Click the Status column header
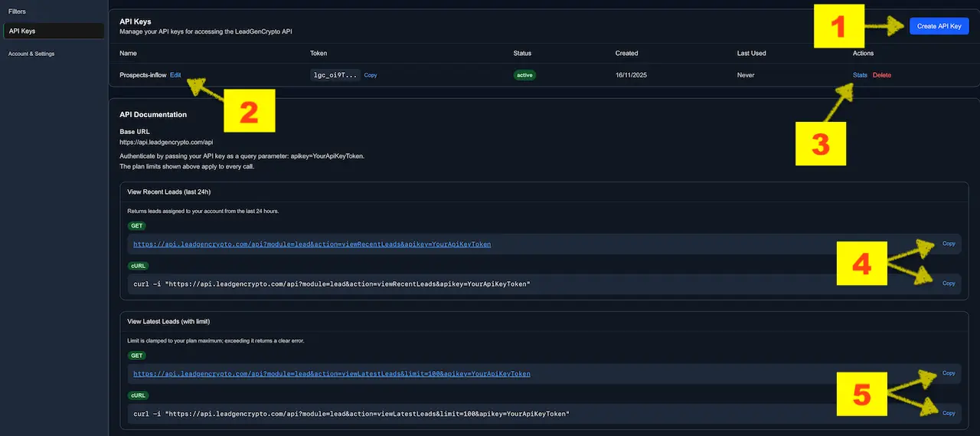Viewport: 980px width, 436px height. click(522, 54)
